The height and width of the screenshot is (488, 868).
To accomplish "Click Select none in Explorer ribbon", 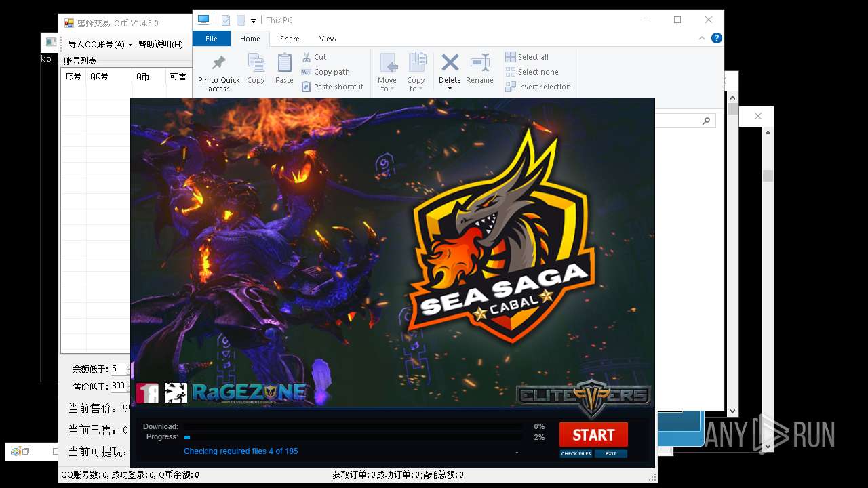I will pos(532,72).
